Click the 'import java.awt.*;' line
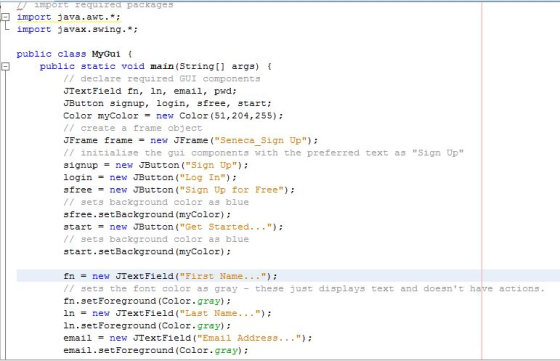560x361 pixels. pyautogui.click(x=69, y=17)
